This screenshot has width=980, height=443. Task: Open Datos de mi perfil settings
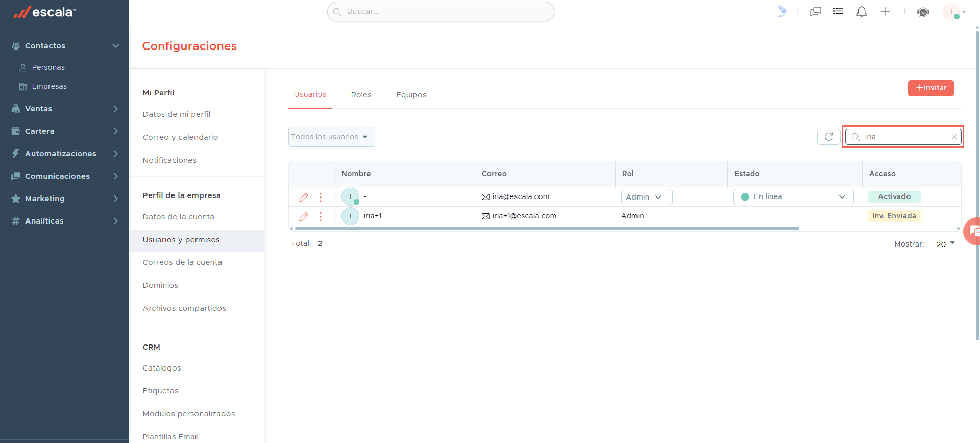pos(177,114)
